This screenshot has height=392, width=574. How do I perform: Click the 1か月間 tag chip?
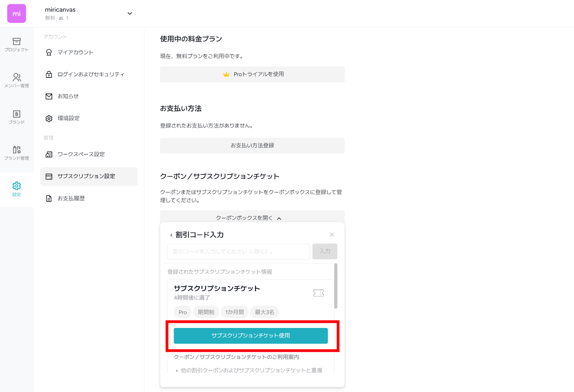235,312
